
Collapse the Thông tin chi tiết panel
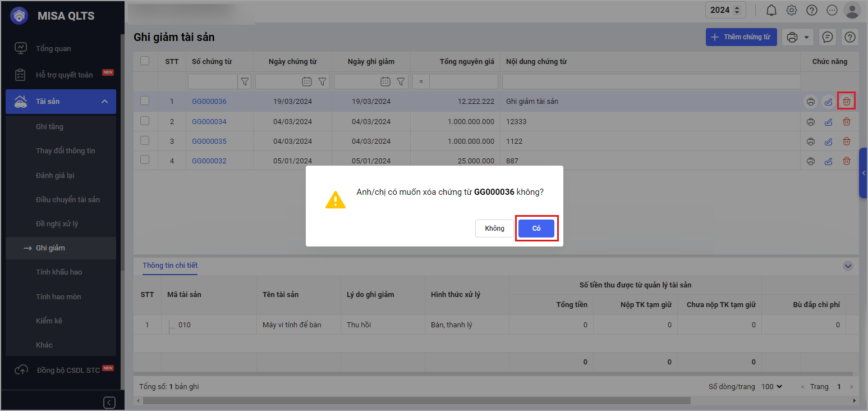pyautogui.click(x=848, y=266)
